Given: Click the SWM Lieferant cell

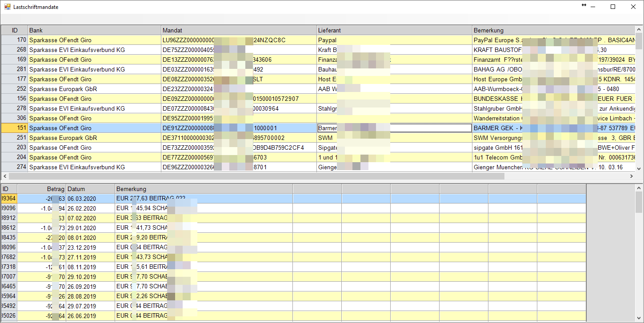Looking at the screenshot, I should pos(395,138).
